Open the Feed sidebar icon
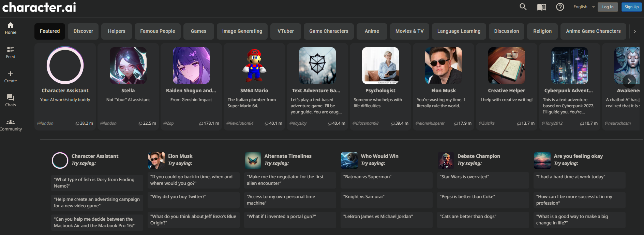This screenshot has height=235, width=644. [x=11, y=53]
